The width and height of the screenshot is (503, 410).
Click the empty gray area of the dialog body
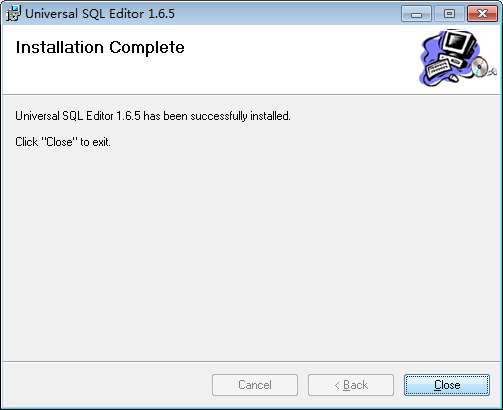pos(251,253)
